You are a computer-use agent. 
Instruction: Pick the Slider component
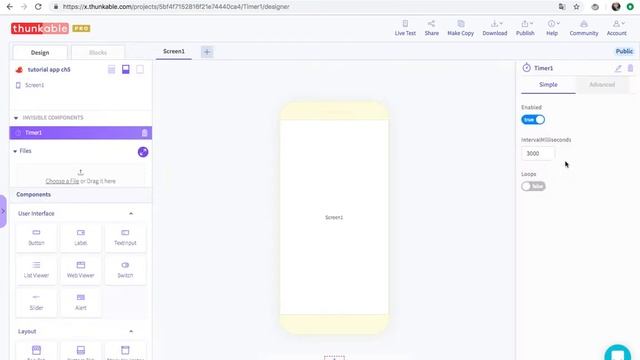pos(36,302)
